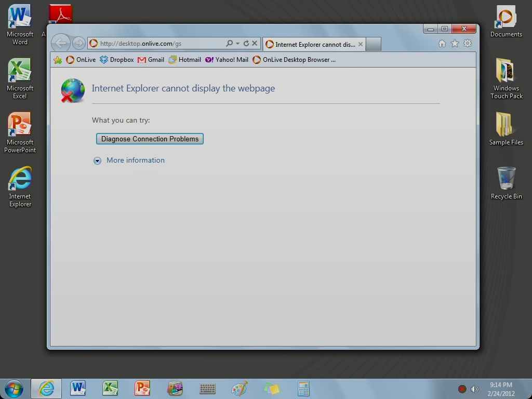Open the Windows Touch Pack folder

click(x=506, y=79)
